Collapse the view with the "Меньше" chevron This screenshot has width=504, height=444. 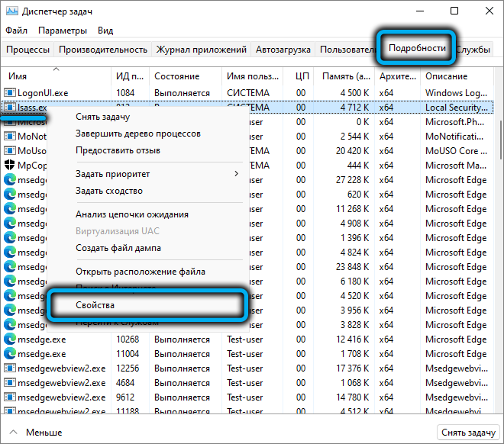pyautogui.click(x=13, y=432)
